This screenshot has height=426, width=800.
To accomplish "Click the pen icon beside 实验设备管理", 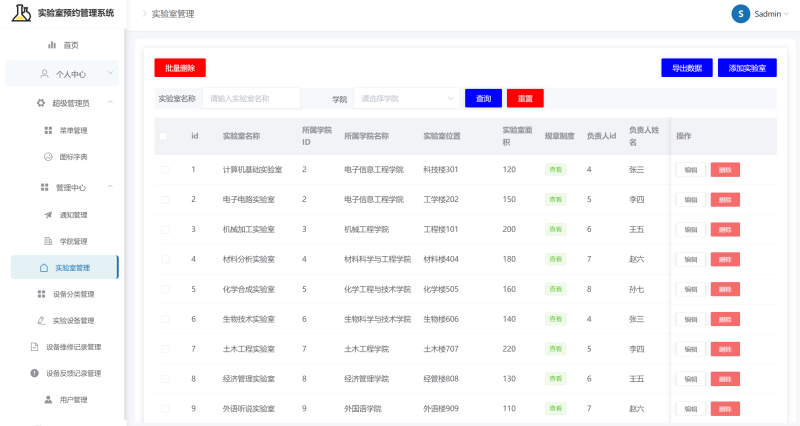I will tap(41, 320).
